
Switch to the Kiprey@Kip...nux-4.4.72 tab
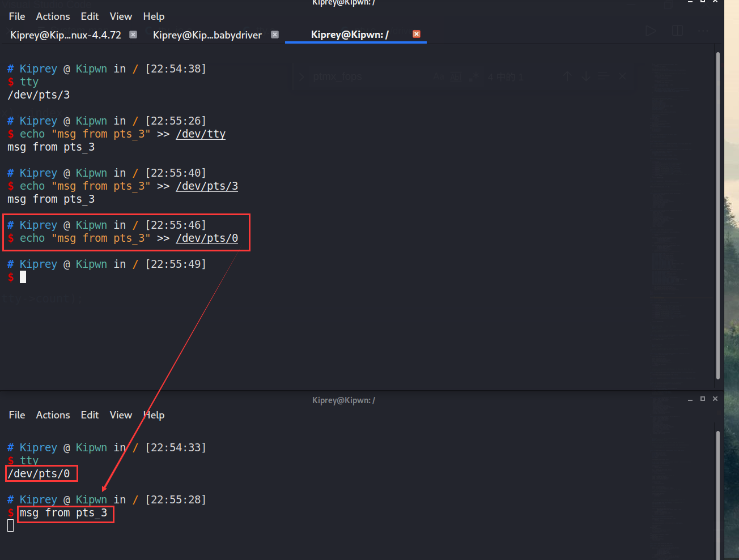66,35
